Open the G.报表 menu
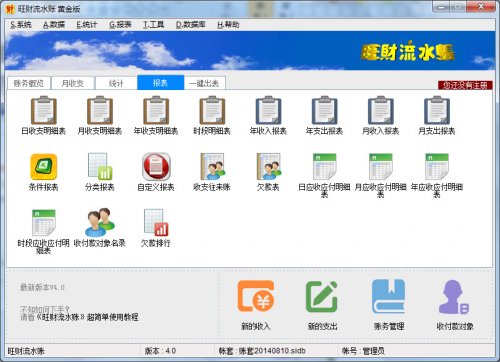 (120, 25)
